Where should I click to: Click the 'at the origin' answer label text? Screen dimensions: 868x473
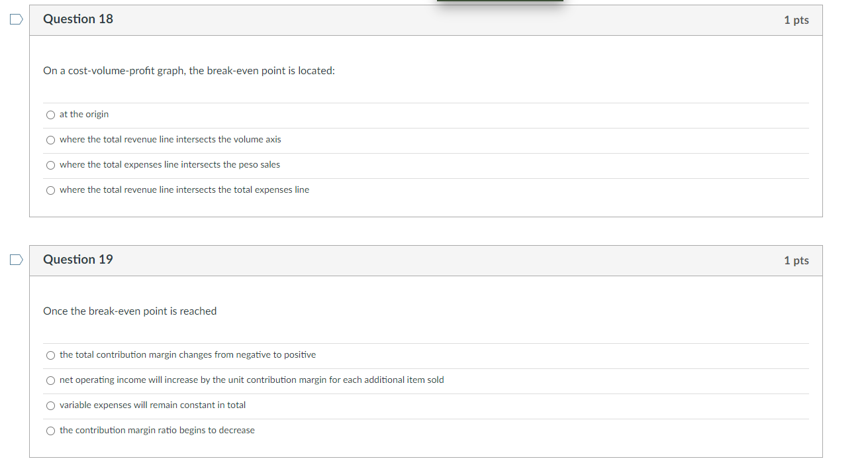[84, 115]
